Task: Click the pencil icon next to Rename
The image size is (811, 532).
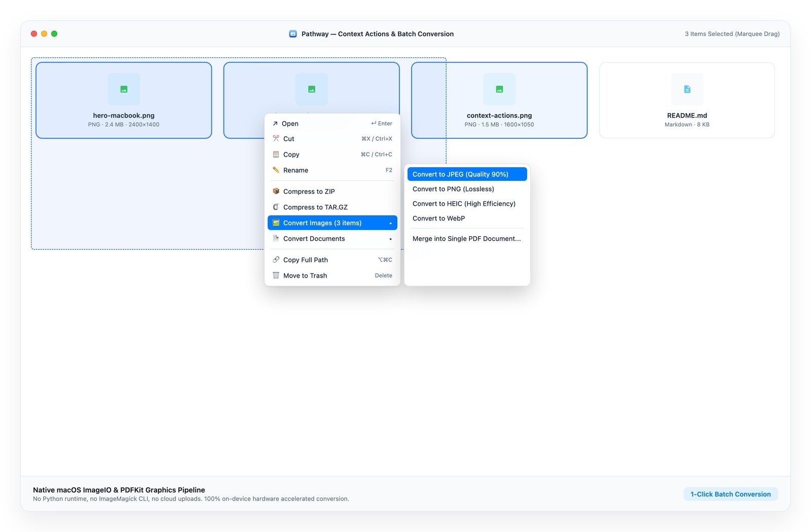Action: point(276,170)
